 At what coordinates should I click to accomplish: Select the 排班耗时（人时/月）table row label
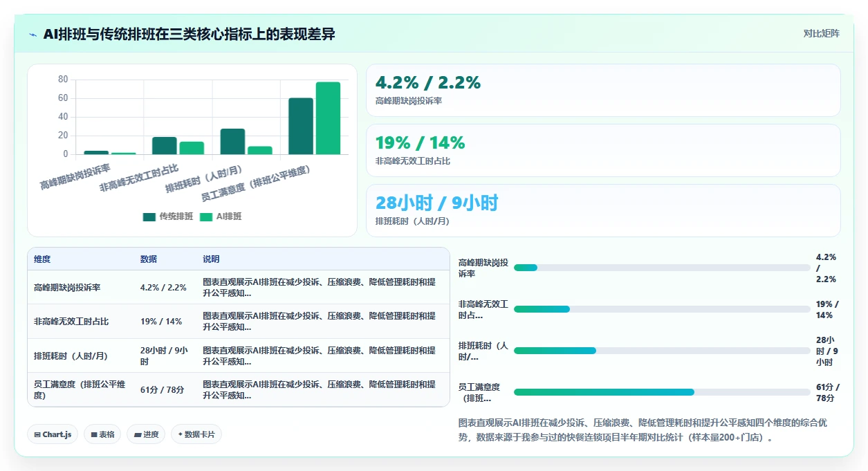[x=73, y=356]
